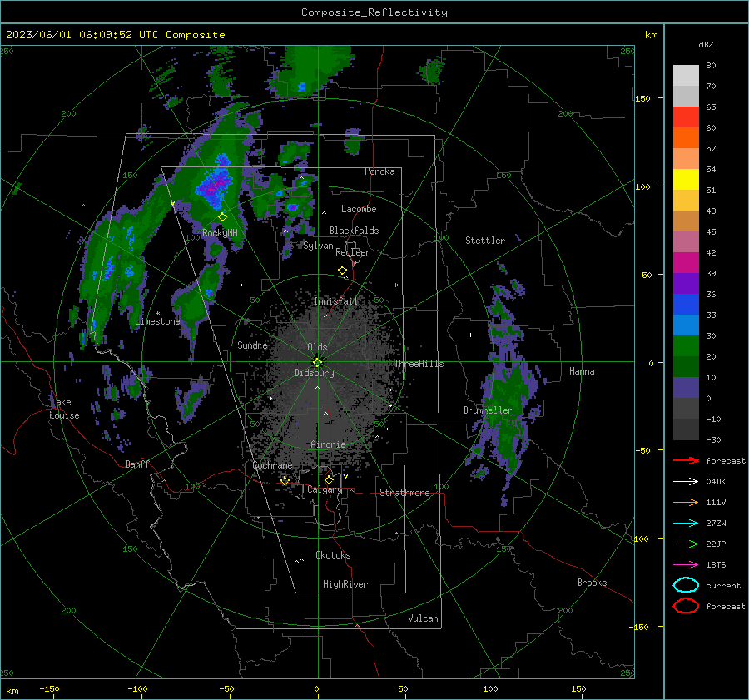Select the Vulcan label
Viewport: 749px width, 700px height.
tap(423, 618)
